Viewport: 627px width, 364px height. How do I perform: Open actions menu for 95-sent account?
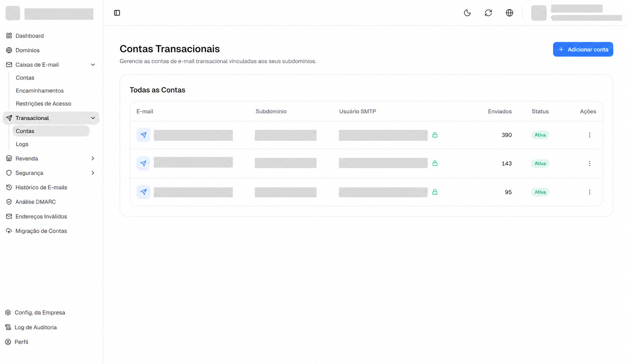coord(589,192)
